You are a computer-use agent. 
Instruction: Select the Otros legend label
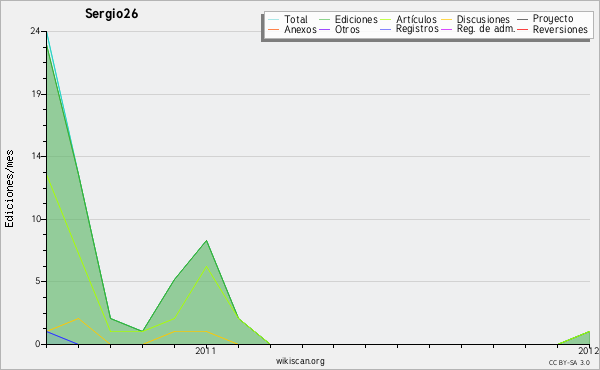pyautogui.click(x=347, y=29)
